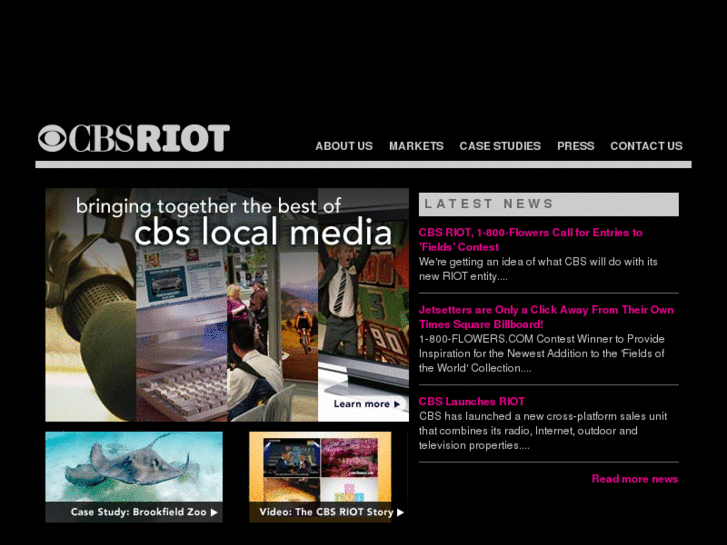
Task: Click the Learn more link on banner
Action: click(362, 404)
